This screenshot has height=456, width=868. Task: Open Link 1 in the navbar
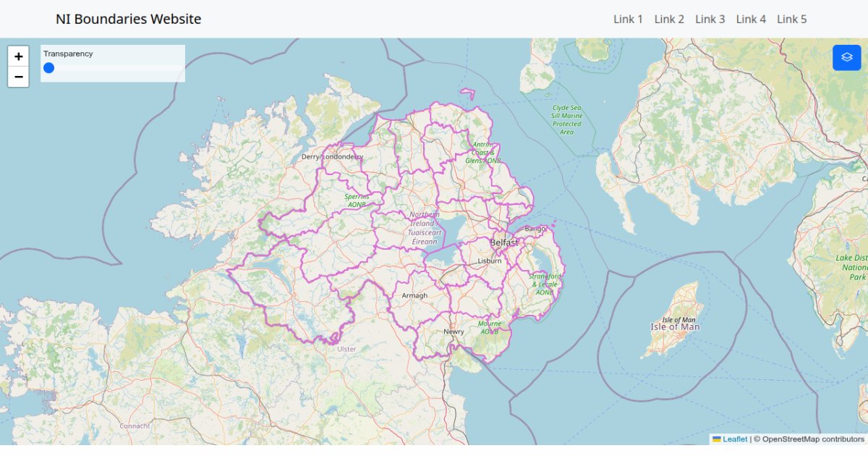[628, 19]
